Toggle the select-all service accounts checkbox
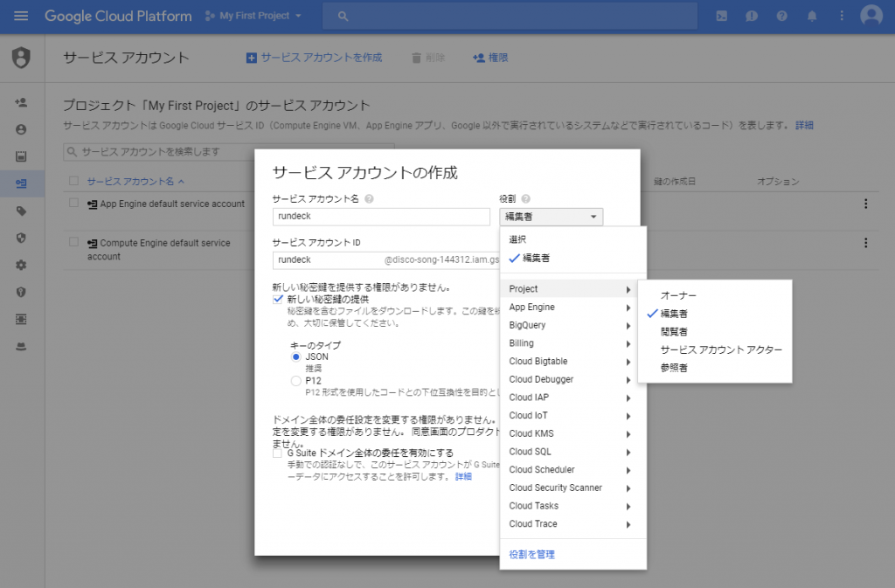This screenshot has width=895, height=588. pyautogui.click(x=73, y=181)
